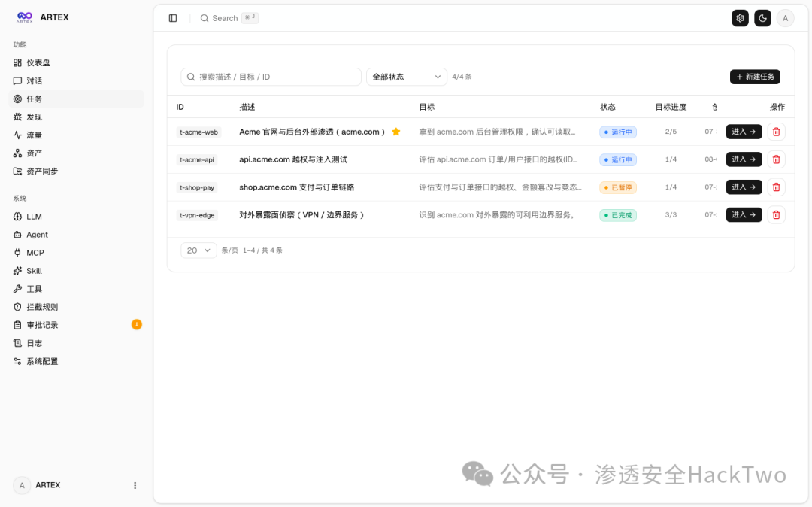Image resolution: width=812 pixels, height=507 pixels.
Task: Open 拦截规则 in sidebar
Action: click(76, 307)
